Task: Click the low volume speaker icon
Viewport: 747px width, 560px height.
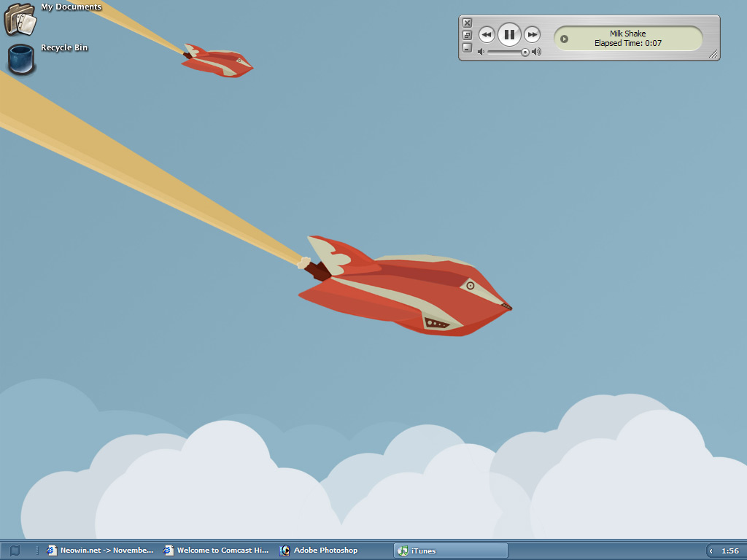Action: [481, 52]
